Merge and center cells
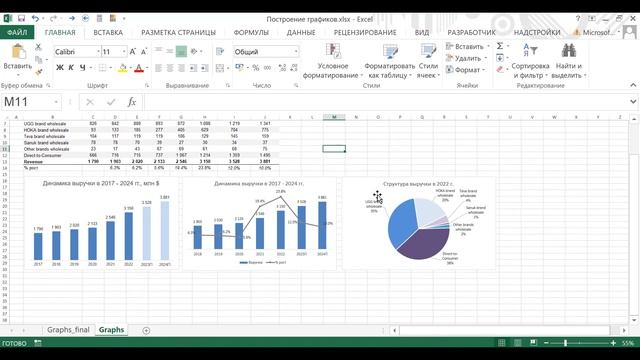Image resolution: width=640 pixels, height=360 pixels. (220, 68)
